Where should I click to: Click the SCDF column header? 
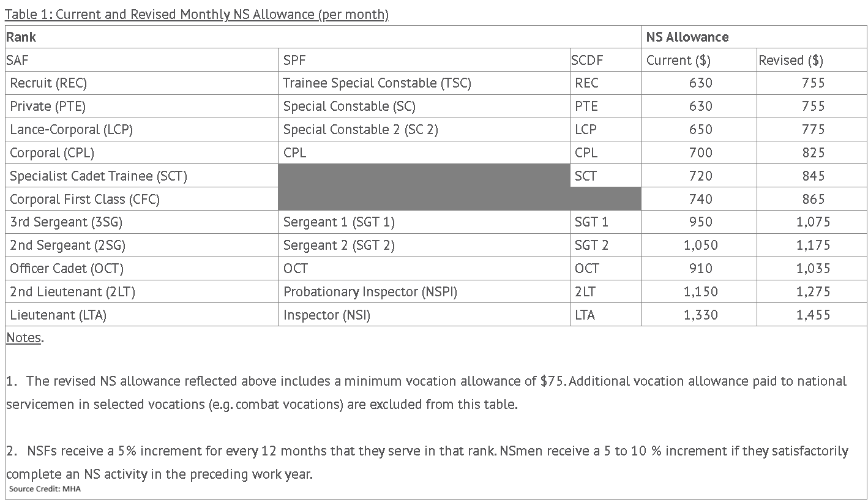click(x=587, y=60)
